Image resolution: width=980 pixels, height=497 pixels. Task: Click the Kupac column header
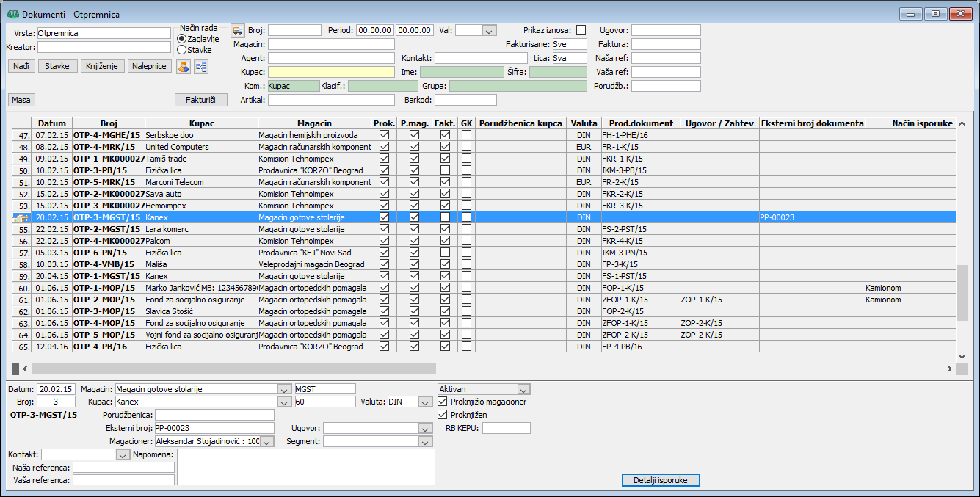coord(201,123)
